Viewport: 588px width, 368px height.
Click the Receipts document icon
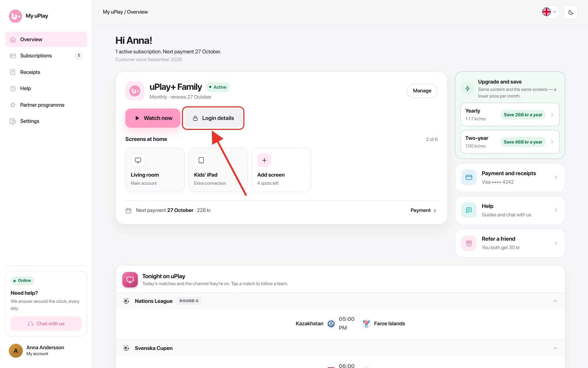[x=13, y=72]
